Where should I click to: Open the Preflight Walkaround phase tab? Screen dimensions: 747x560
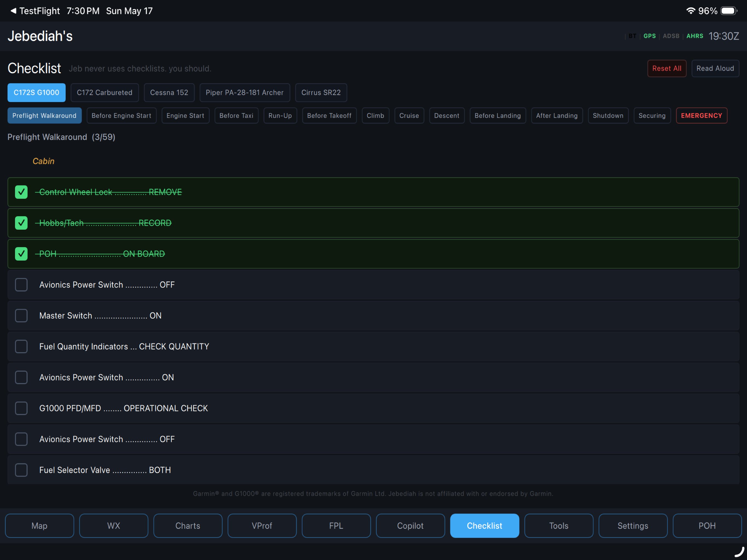tap(45, 115)
